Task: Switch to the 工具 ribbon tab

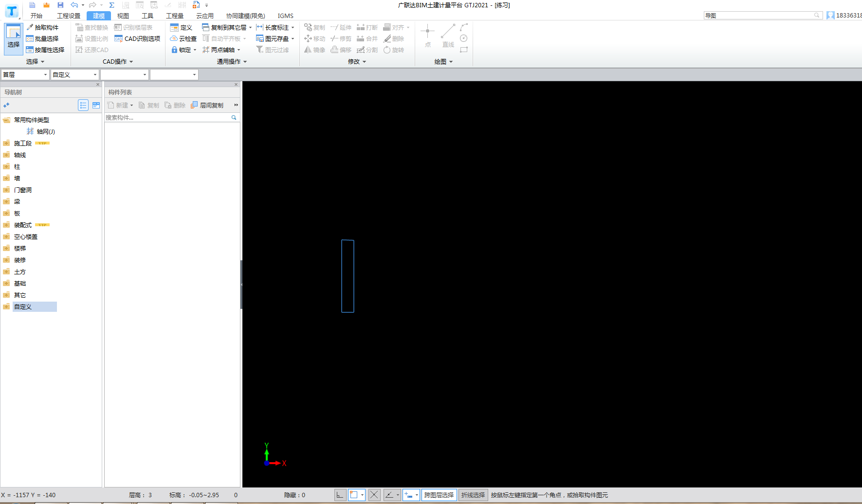Action: (x=147, y=16)
